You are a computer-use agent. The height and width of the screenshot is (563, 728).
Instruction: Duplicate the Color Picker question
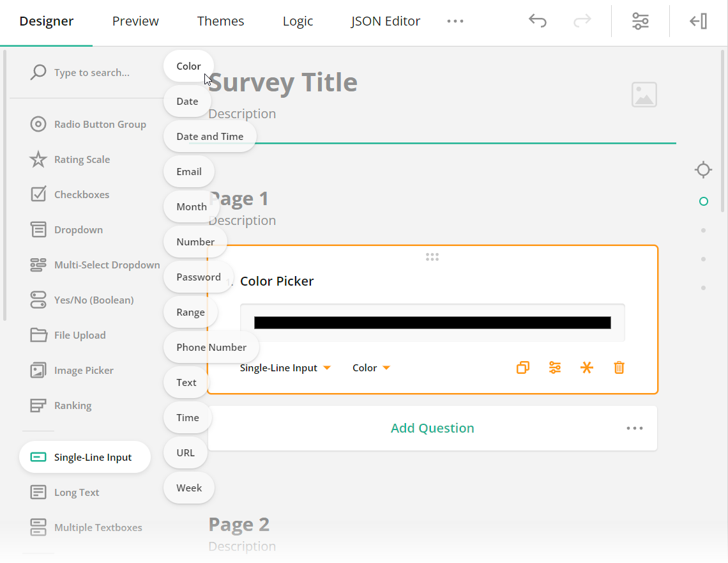click(x=523, y=367)
